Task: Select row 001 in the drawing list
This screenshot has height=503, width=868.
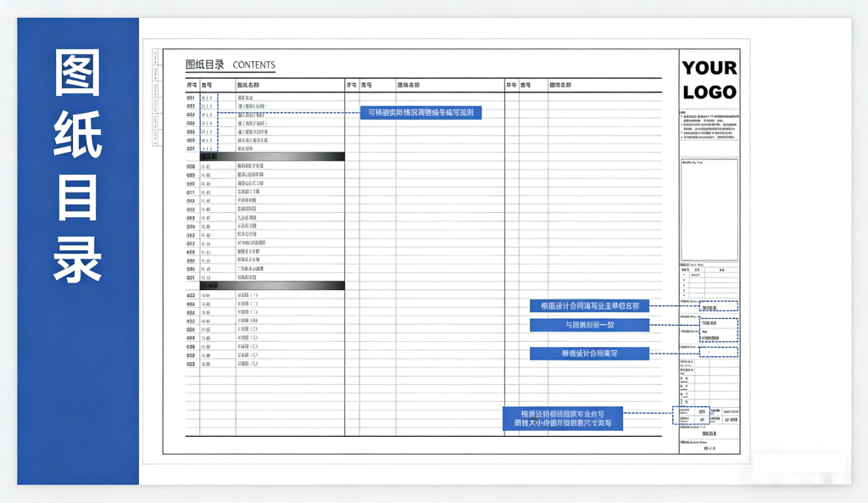Action: pos(254,98)
